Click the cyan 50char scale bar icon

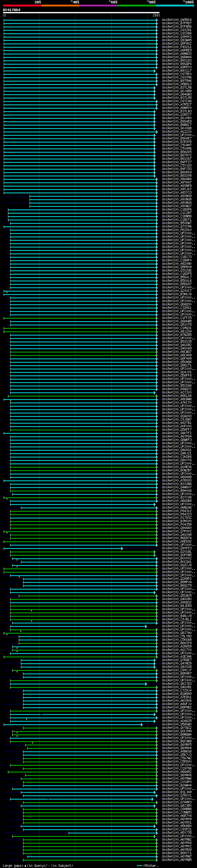(139, 865)
